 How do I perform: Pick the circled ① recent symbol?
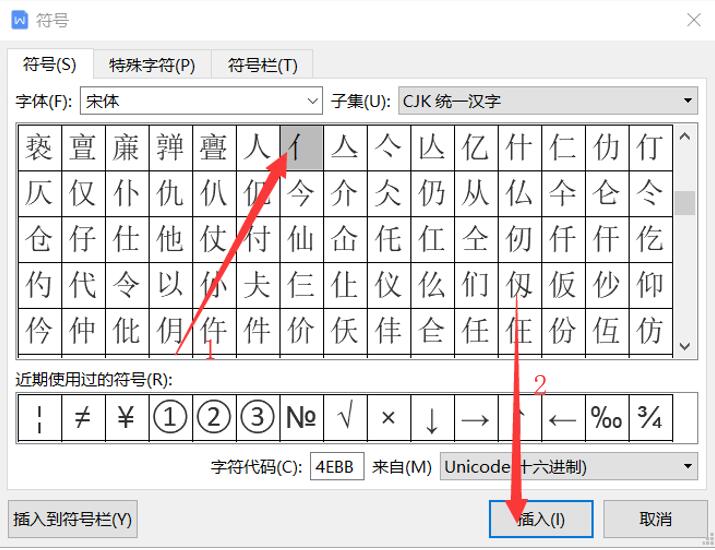(x=171, y=417)
